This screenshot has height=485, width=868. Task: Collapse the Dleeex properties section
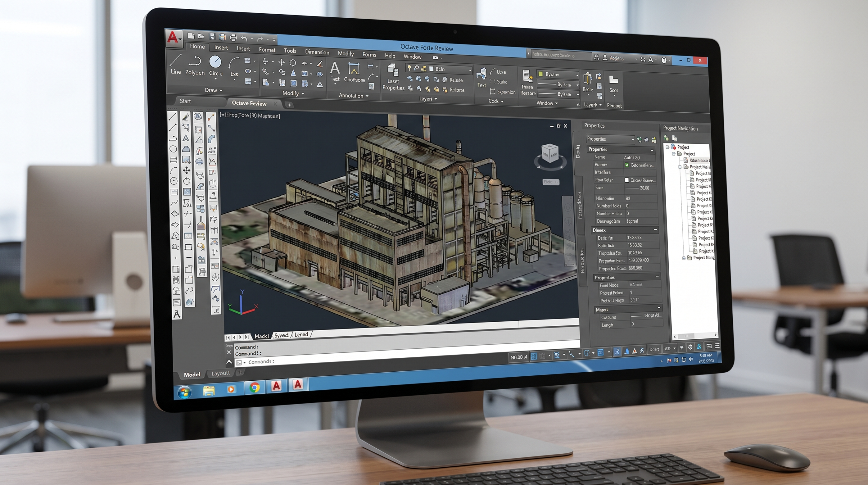[x=655, y=230]
